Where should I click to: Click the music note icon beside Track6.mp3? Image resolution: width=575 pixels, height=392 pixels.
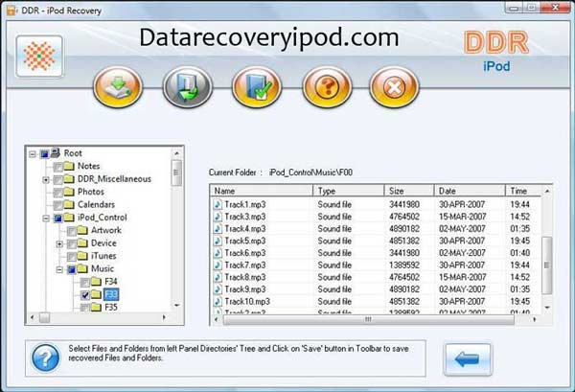pos(218,253)
